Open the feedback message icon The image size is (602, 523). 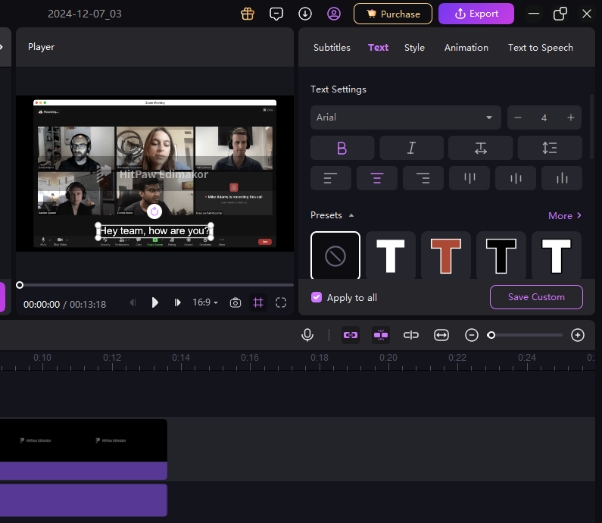coord(276,14)
